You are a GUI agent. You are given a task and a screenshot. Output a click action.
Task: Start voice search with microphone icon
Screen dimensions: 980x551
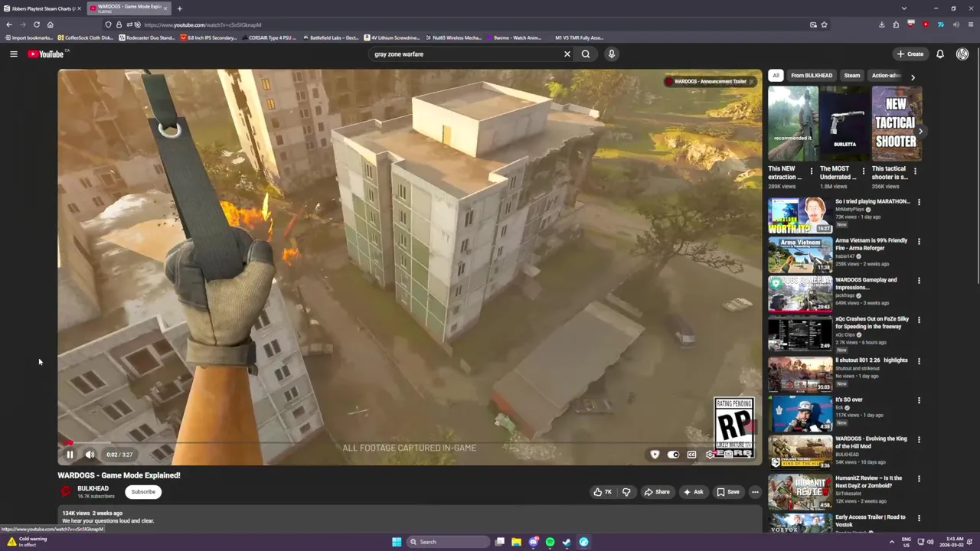[611, 54]
